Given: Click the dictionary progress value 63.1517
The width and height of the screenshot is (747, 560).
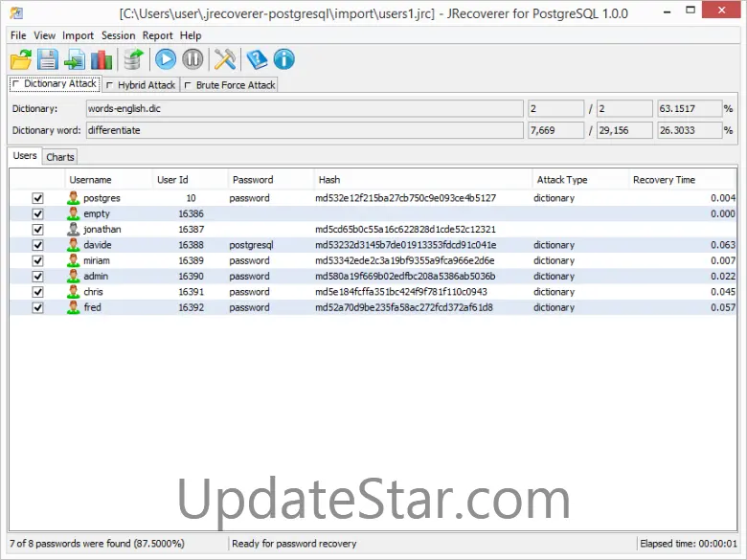Looking at the screenshot, I should point(690,108).
